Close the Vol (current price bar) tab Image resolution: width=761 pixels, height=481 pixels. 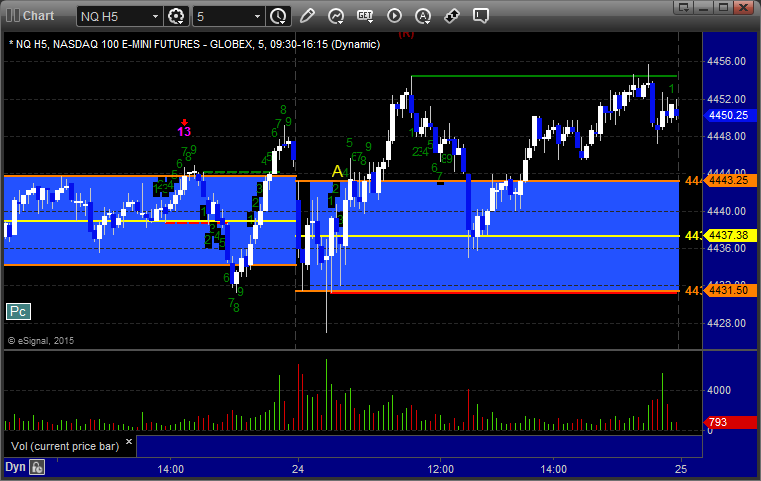[129, 442]
